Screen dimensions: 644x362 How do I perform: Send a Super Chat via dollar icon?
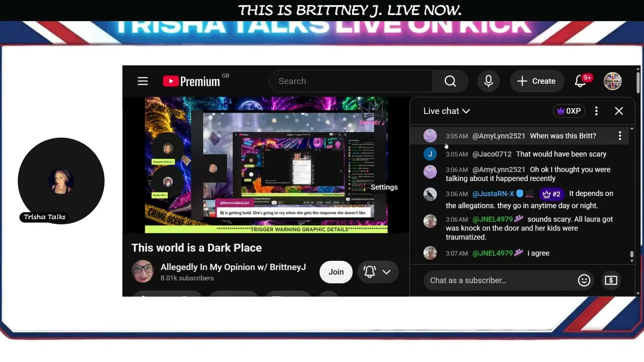coord(611,280)
